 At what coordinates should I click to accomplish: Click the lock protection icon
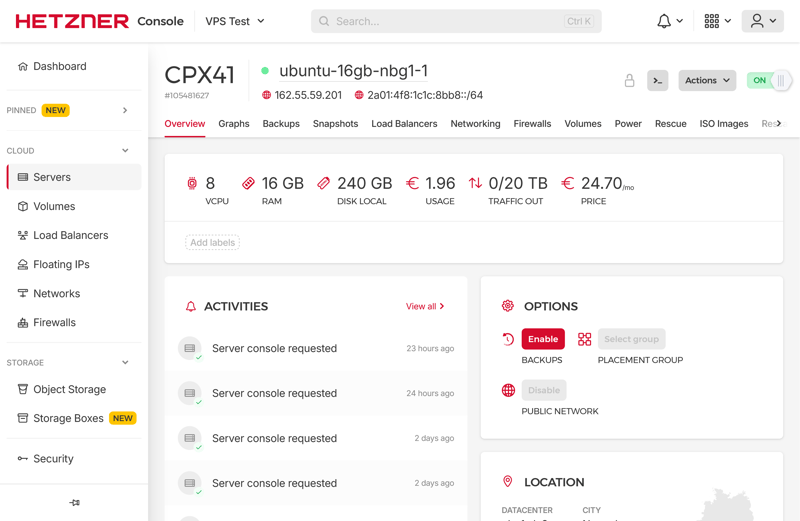click(x=629, y=81)
